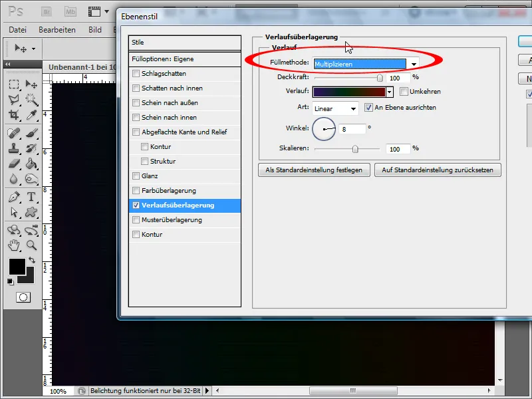This screenshot has height=399, width=532.
Task: Open the Bearbeiten menu
Action: pyautogui.click(x=57, y=30)
